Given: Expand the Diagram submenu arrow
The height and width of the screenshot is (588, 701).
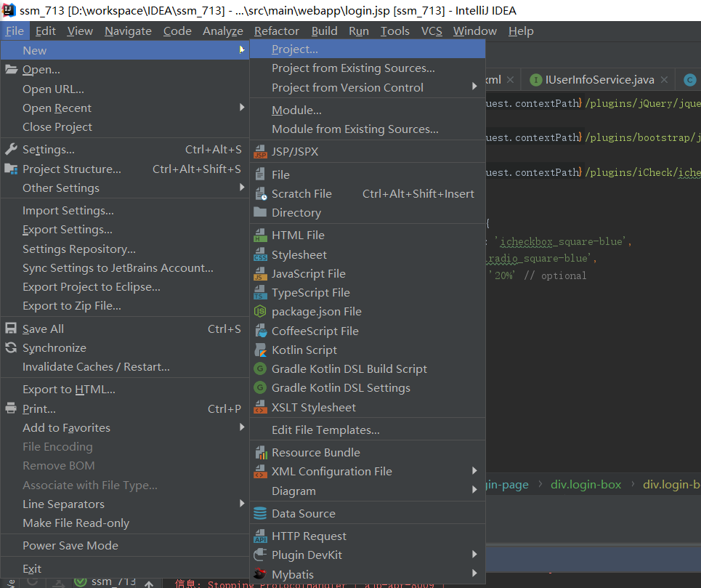Looking at the screenshot, I should click(x=474, y=490).
